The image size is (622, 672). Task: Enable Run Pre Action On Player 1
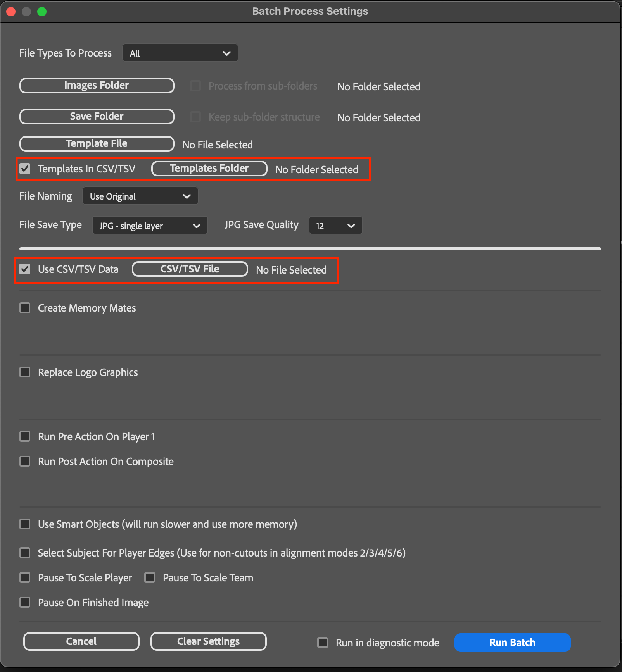[25, 437]
